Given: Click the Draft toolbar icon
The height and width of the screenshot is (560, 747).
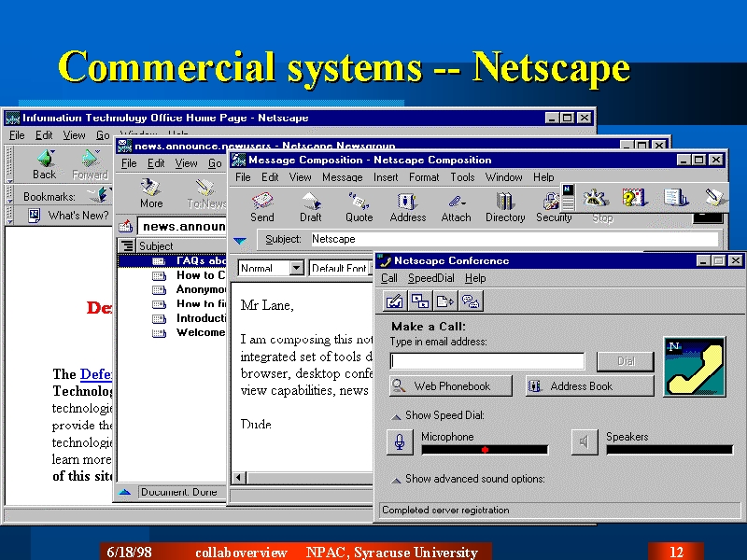Looking at the screenshot, I should coord(311,207).
